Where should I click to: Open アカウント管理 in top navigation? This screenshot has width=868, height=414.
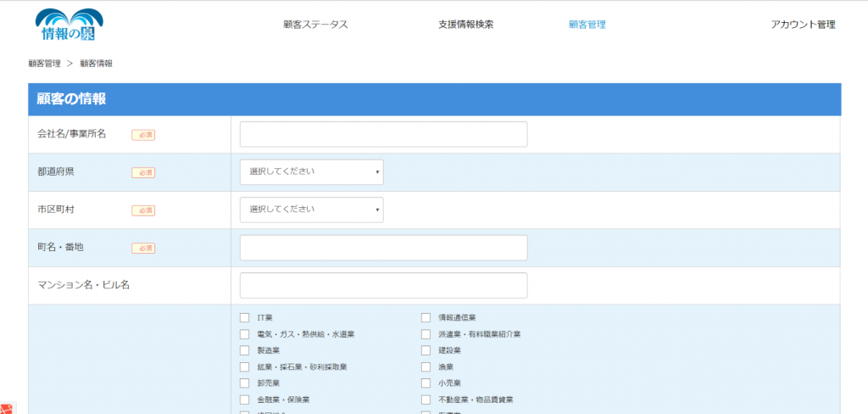coord(803,25)
